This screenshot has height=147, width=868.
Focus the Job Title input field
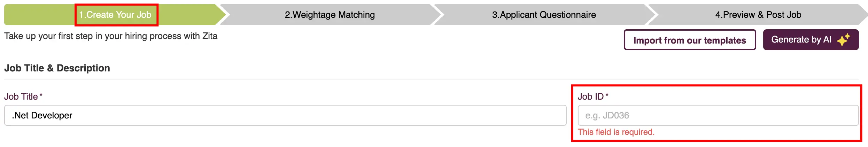point(285,115)
